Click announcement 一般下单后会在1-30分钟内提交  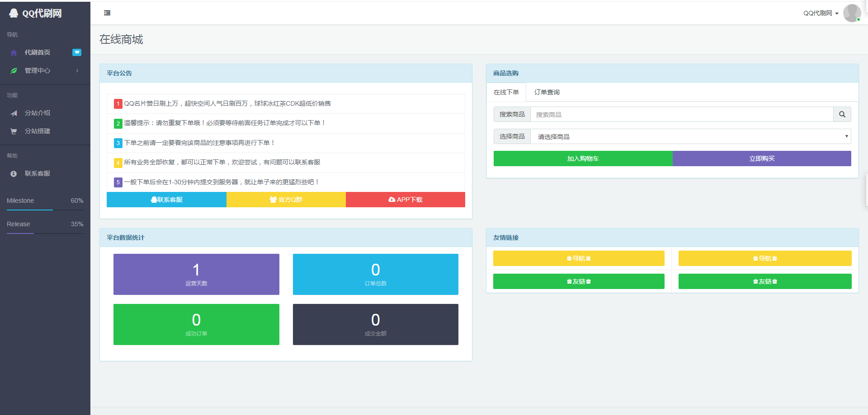(222, 182)
